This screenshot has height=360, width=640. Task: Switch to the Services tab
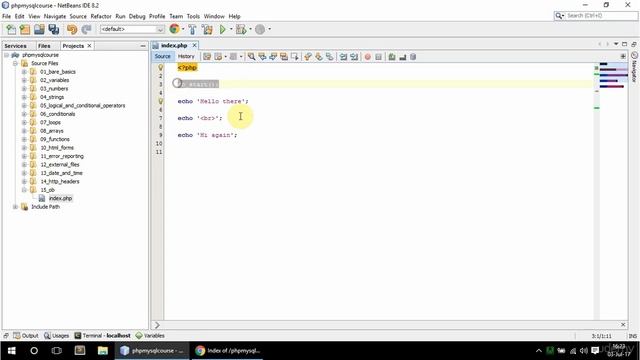(x=16, y=46)
